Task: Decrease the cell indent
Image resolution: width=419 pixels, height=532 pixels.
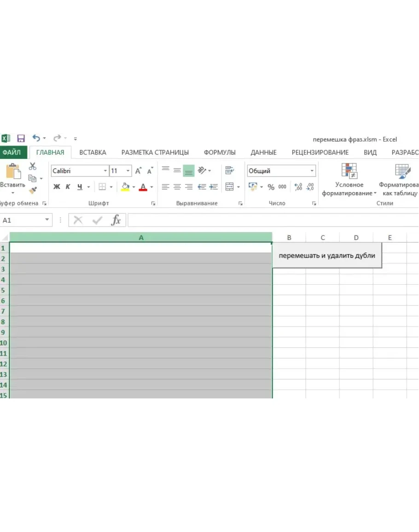Action: (202, 187)
